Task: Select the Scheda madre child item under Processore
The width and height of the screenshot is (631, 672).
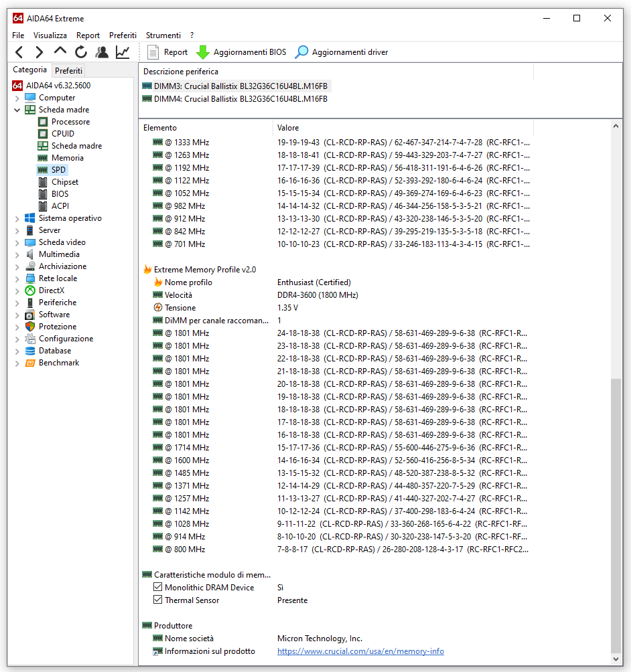Action: click(76, 146)
